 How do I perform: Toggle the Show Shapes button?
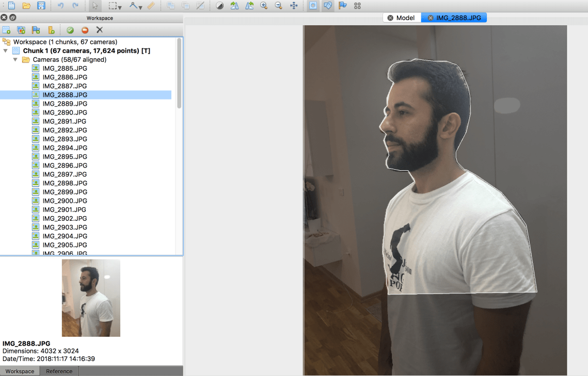tap(327, 6)
